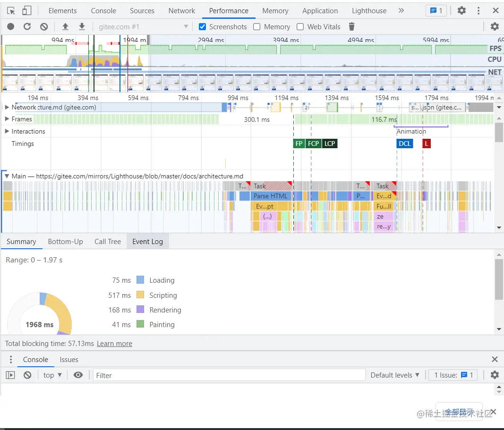
Task: Click the Rendering purple color swatch
Action: pos(140,310)
